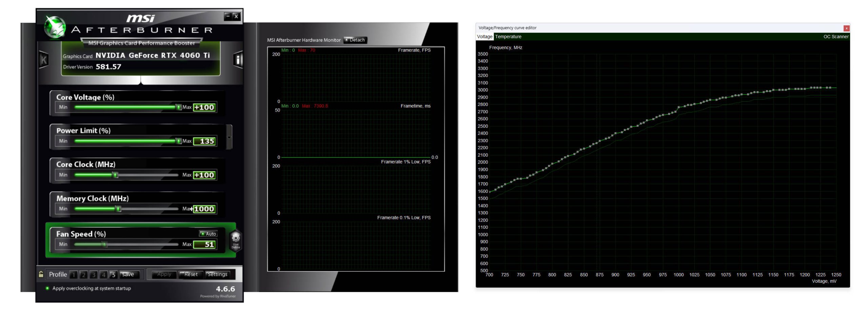Image resolution: width=868 pixels, height=318 pixels.
Task: Load profile slot 1
Action: pos(74,275)
